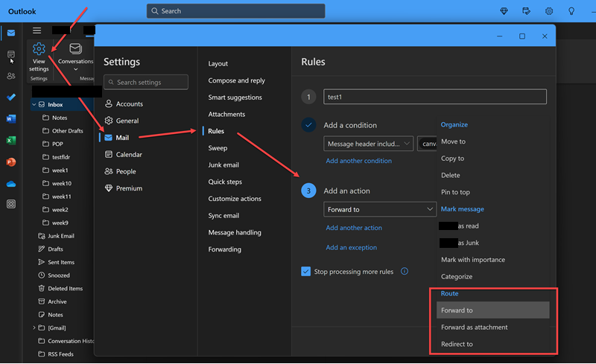This screenshot has width=596, height=364.
Task: Open the Conversations ribbon button
Action: tap(75, 57)
